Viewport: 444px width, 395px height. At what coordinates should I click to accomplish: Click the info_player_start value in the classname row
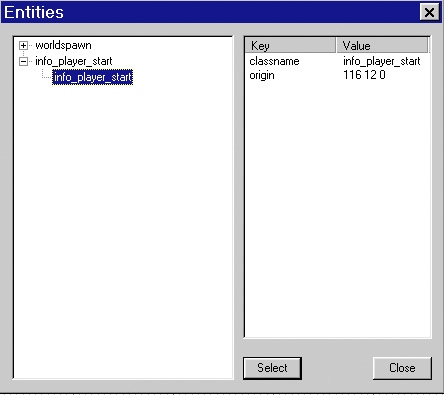[382, 61]
